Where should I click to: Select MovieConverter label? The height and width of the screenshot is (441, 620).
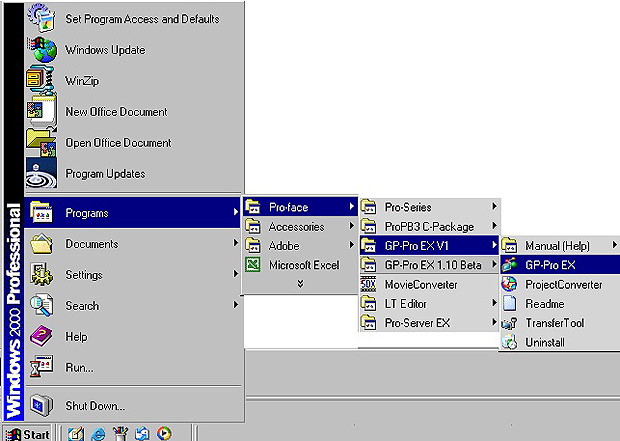click(421, 284)
